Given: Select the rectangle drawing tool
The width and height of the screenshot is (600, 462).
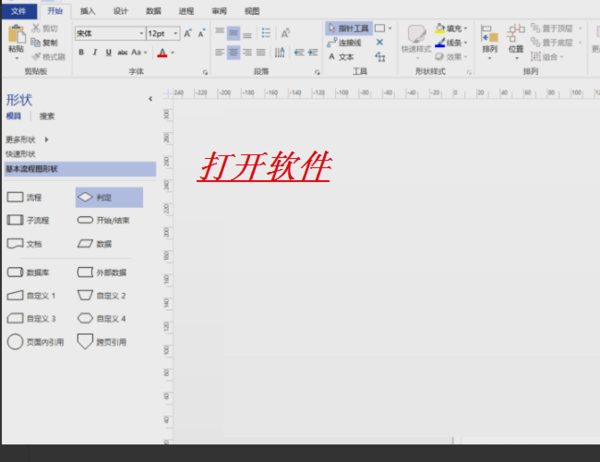Looking at the screenshot, I should (x=380, y=28).
